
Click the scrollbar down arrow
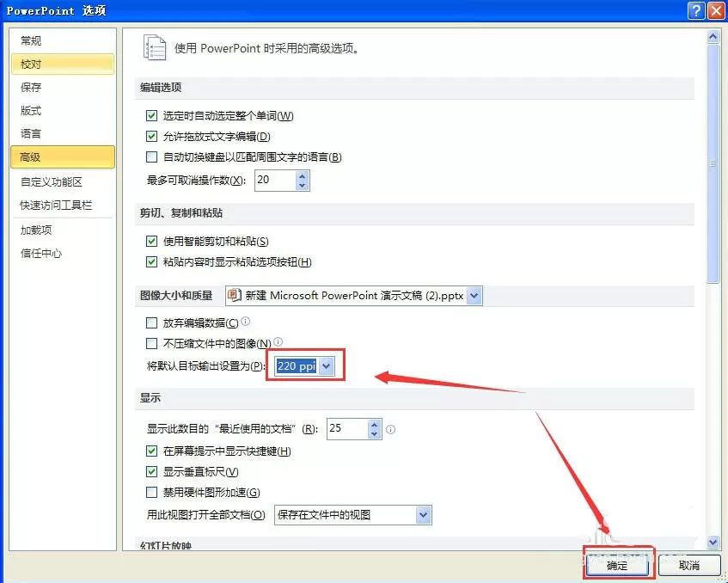713,541
